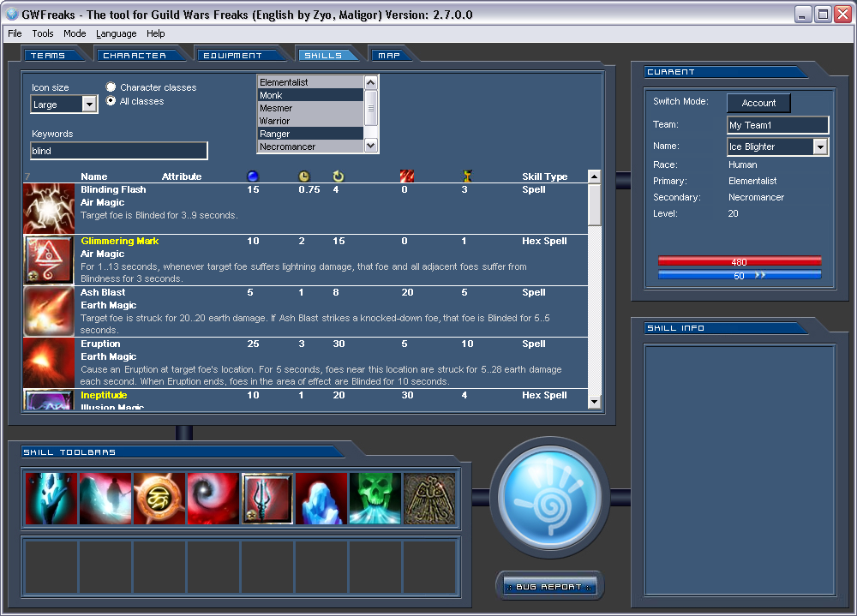Click the GWFreaks title bar app icon
The image size is (857, 616).
pyautogui.click(x=12, y=15)
